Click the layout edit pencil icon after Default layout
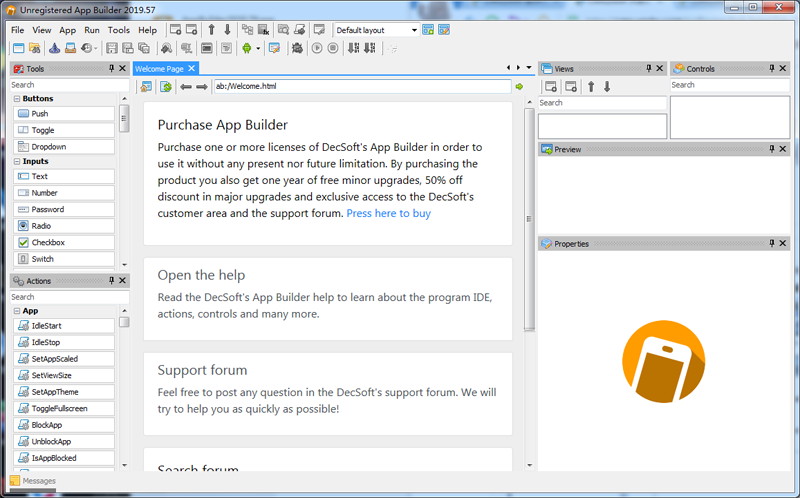Image resolution: width=800 pixels, height=498 pixels. [x=444, y=30]
